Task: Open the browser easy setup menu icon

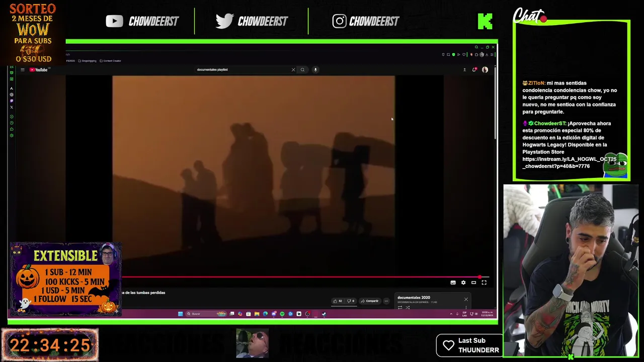Action: pos(492,55)
